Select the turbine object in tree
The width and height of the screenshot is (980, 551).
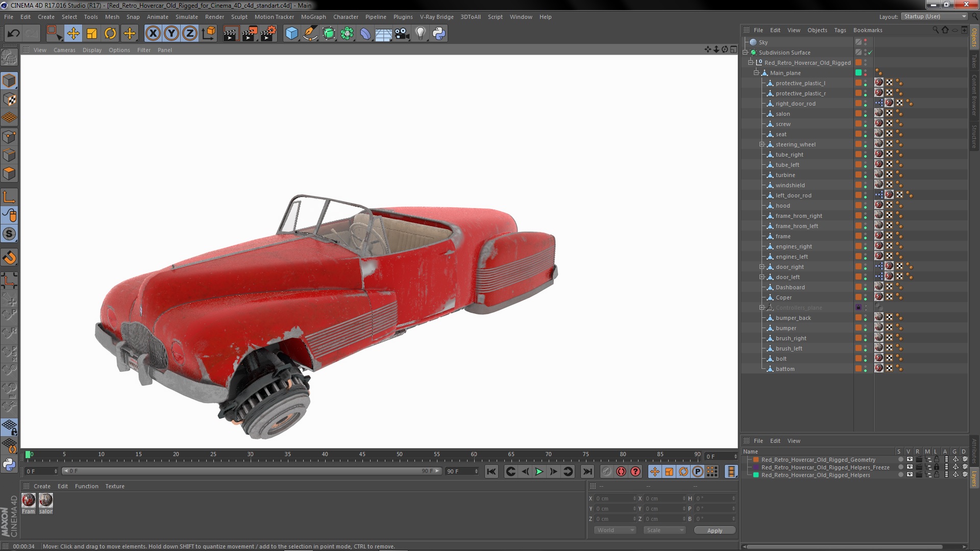(x=785, y=175)
